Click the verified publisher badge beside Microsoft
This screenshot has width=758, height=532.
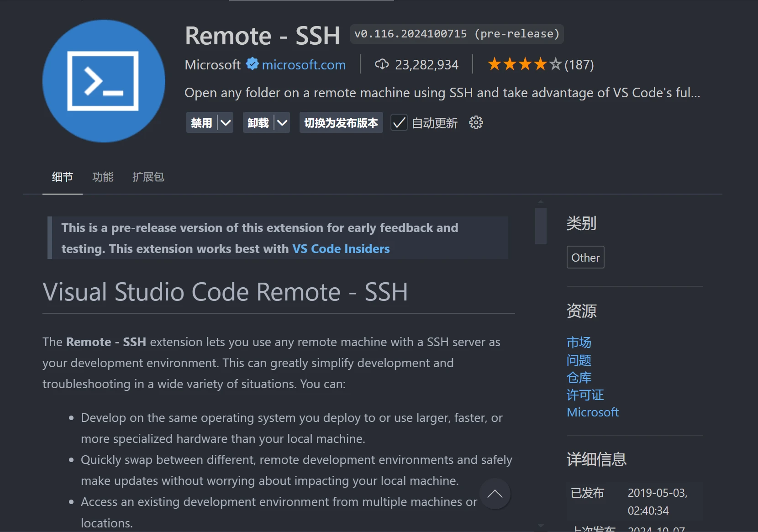coord(252,64)
